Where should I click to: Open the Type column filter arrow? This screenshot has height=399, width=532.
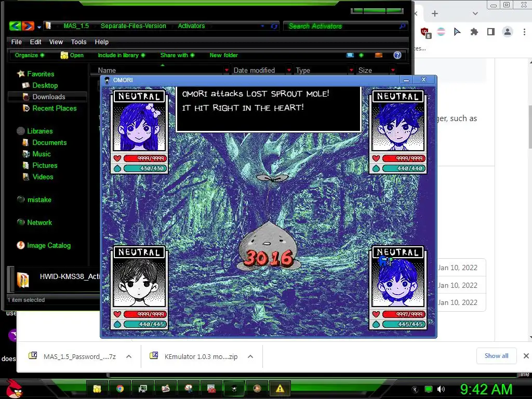tap(352, 70)
